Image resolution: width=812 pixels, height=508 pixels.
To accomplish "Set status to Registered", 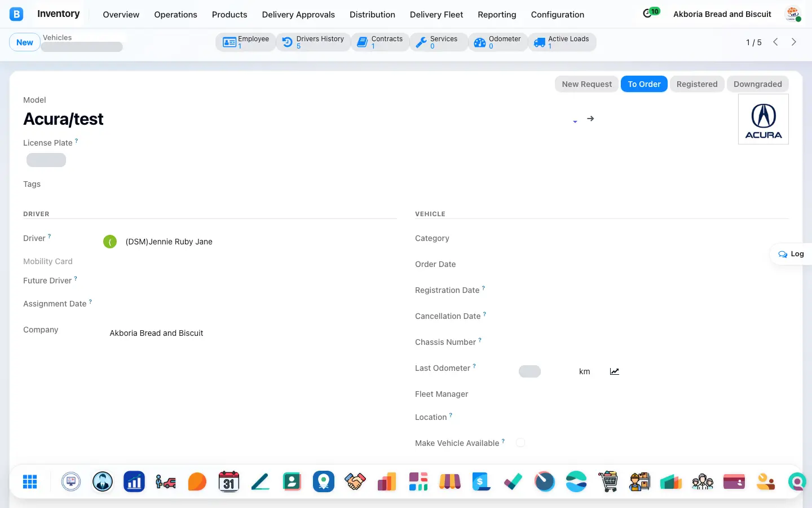I will click(x=697, y=84).
